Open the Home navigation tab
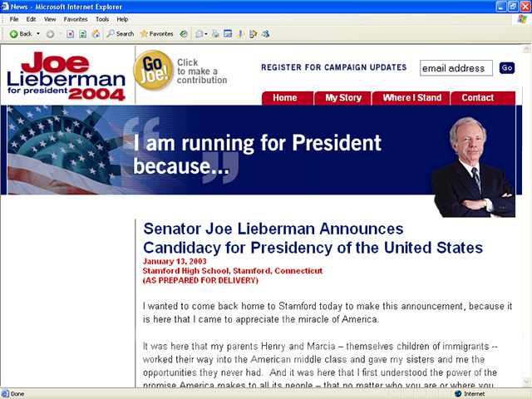 (x=288, y=98)
